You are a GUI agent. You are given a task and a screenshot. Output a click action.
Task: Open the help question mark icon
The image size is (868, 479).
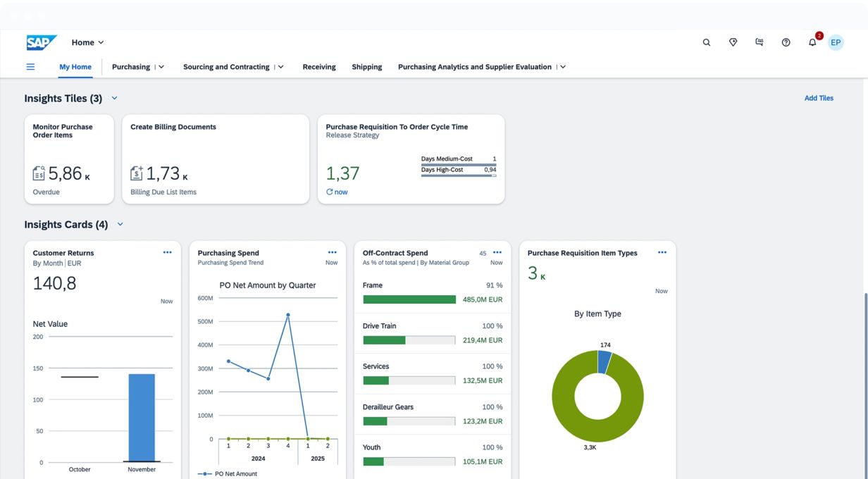click(786, 42)
